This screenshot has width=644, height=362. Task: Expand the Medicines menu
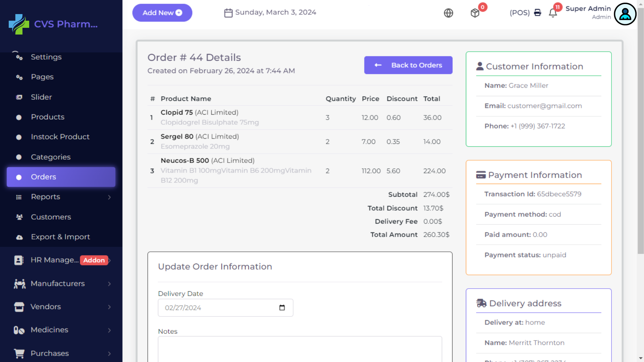click(x=109, y=330)
